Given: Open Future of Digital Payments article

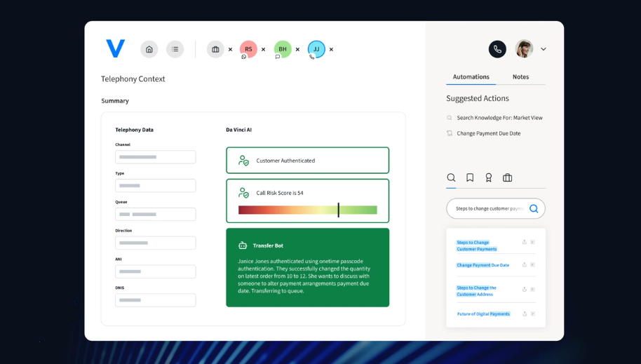Looking at the screenshot, I should point(483,314).
